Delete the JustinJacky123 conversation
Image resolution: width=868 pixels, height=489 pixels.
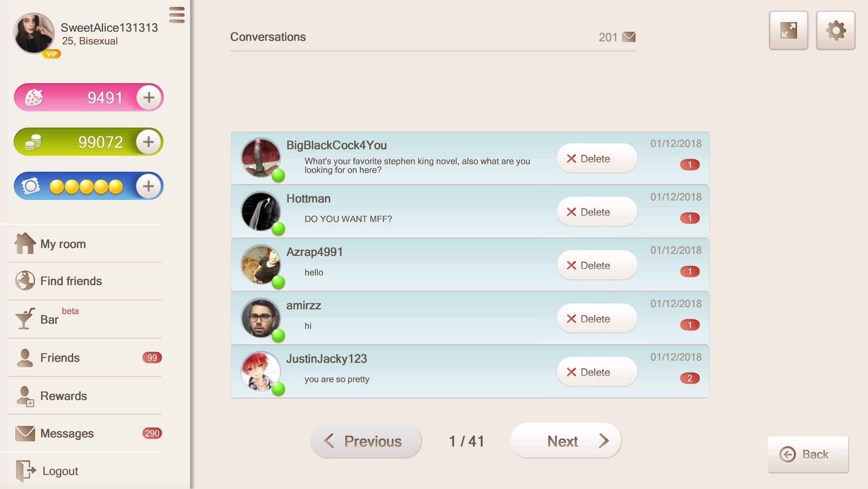[x=597, y=372]
